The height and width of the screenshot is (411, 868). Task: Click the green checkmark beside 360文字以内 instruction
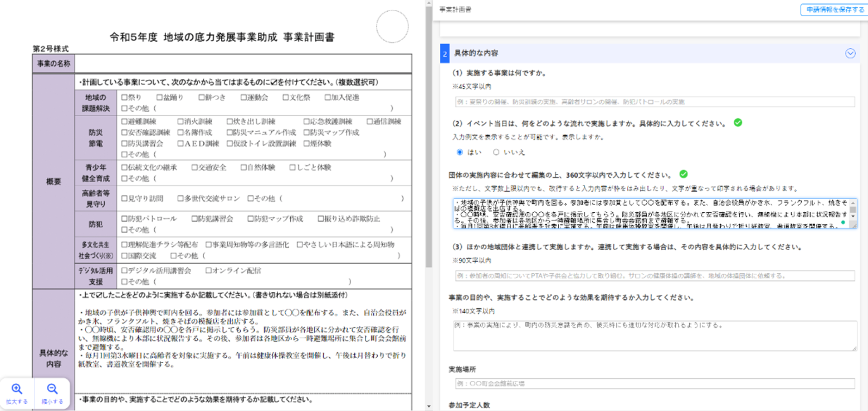(x=683, y=174)
